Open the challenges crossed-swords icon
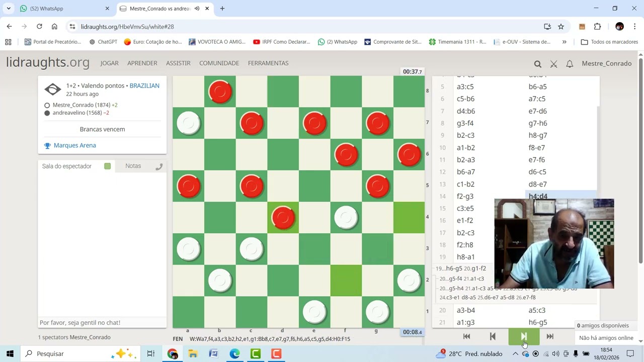 point(553,64)
